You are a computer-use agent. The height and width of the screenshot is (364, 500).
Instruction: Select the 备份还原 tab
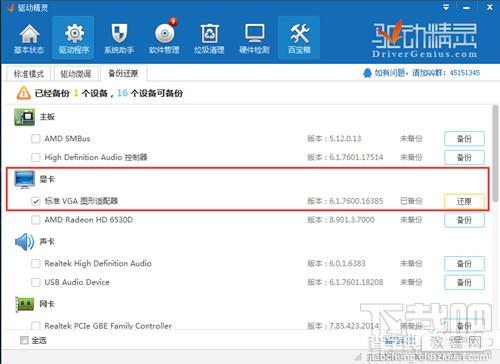123,73
